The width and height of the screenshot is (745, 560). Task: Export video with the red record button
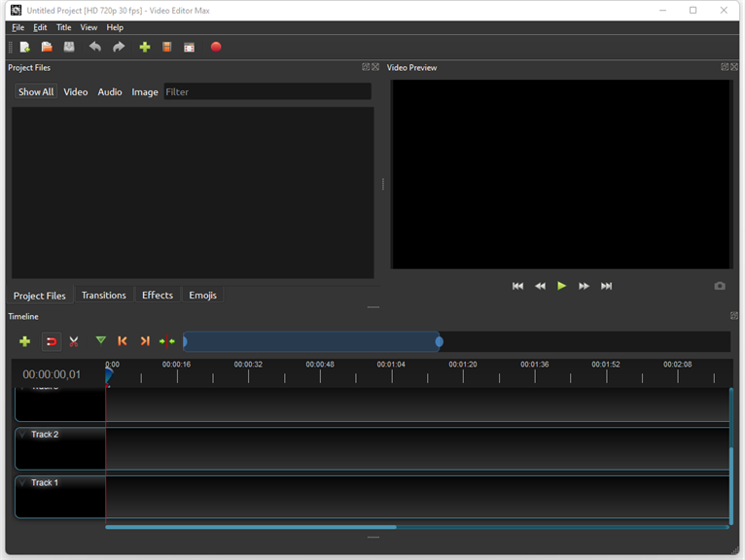216,47
